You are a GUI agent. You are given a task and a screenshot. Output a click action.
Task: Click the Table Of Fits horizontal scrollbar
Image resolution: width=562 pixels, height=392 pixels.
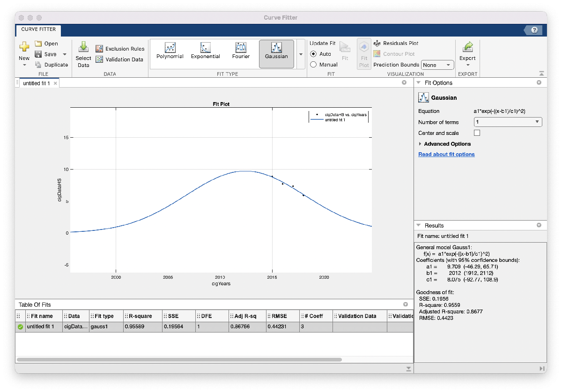coord(178,360)
